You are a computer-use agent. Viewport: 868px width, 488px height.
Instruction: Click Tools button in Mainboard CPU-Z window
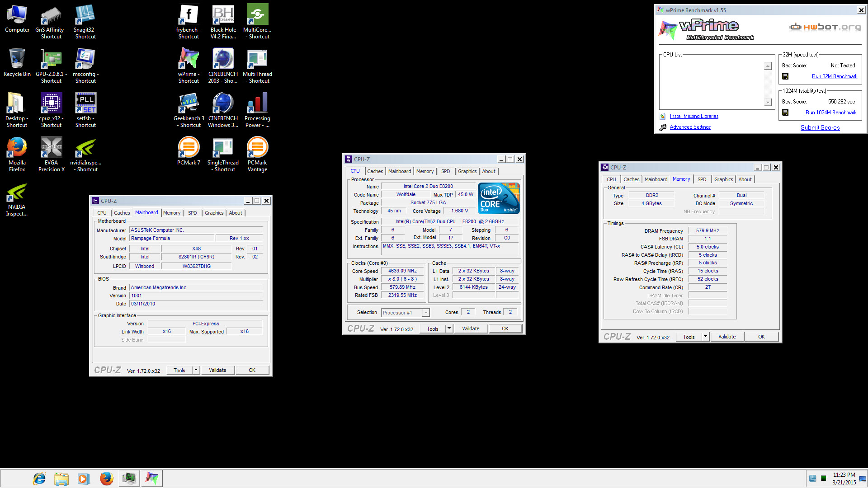click(179, 370)
